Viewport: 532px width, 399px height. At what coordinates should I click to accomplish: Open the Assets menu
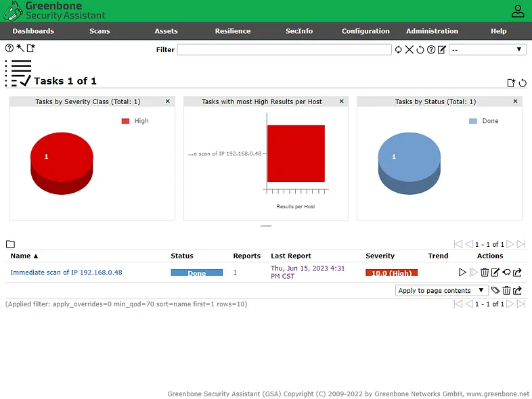[166, 31]
